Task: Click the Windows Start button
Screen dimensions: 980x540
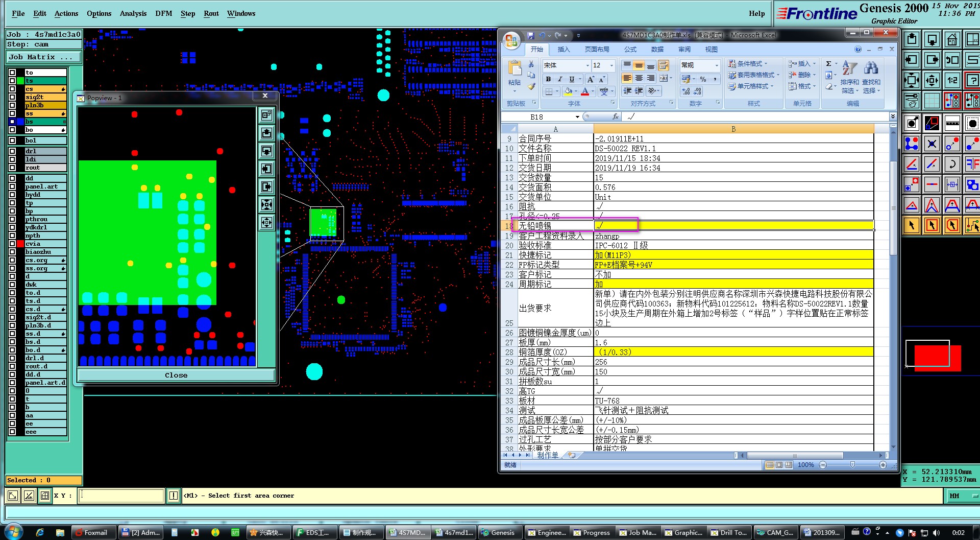Action: click(x=13, y=532)
